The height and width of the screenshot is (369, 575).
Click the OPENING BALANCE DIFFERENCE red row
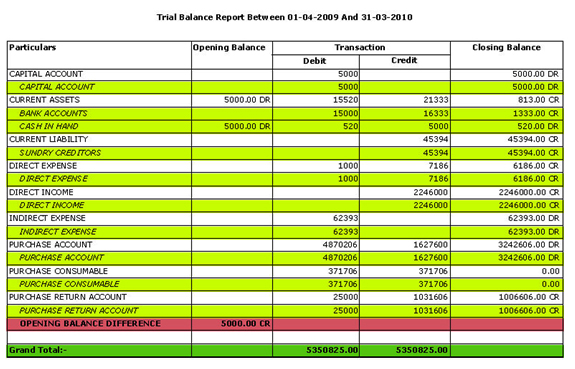pos(285,324)
